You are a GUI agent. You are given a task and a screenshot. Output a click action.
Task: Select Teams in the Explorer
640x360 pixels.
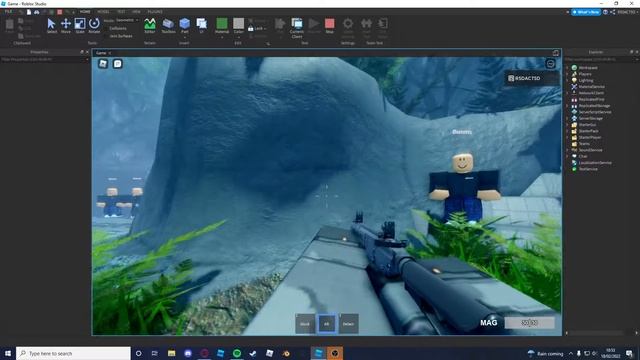584,144
